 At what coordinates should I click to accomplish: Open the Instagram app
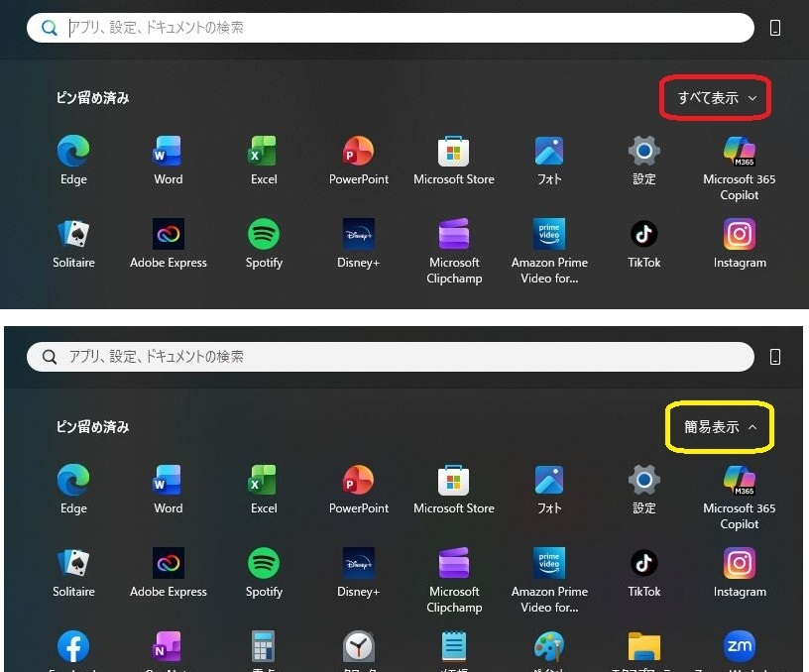pyautogui.click(x=739, y=234)
